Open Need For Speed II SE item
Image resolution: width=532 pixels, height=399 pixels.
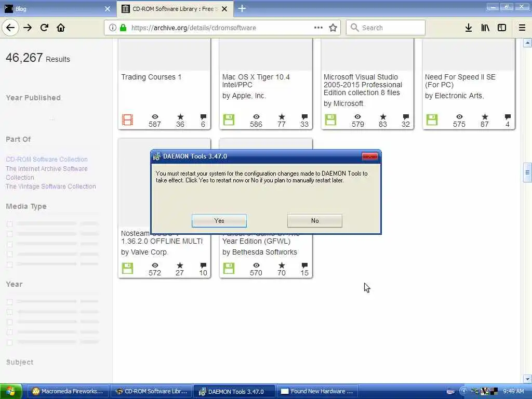[460, 81]
